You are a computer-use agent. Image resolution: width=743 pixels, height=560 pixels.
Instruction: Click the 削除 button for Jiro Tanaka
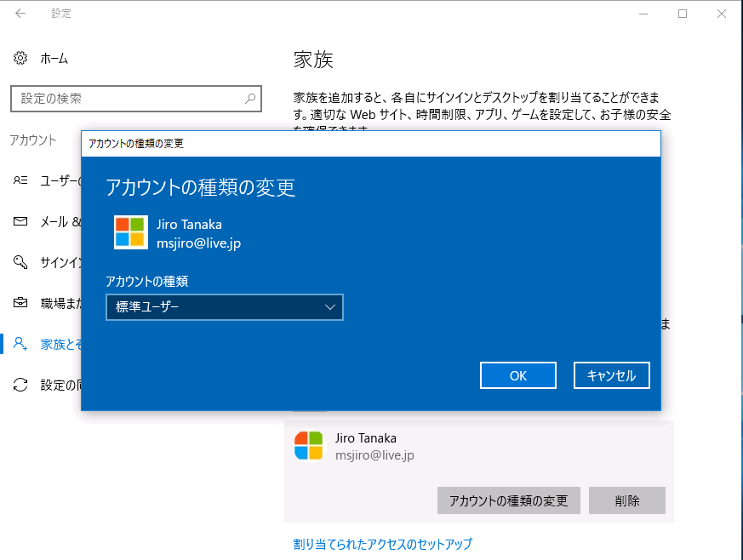pyautogui.click(x=627, y=500)
